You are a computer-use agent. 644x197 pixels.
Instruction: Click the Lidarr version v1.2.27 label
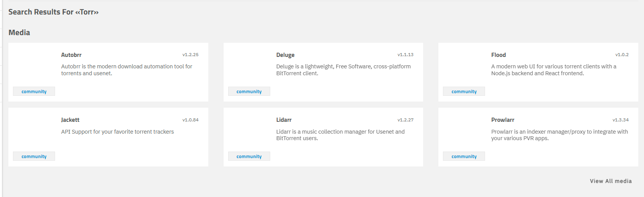tap(406, 120)
